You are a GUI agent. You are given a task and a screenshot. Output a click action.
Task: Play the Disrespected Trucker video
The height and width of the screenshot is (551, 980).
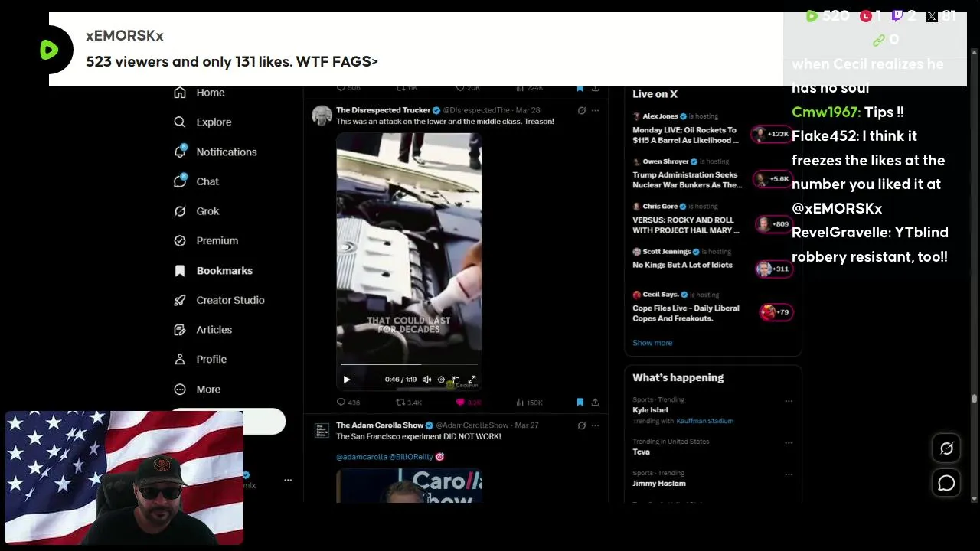point(346,380)
